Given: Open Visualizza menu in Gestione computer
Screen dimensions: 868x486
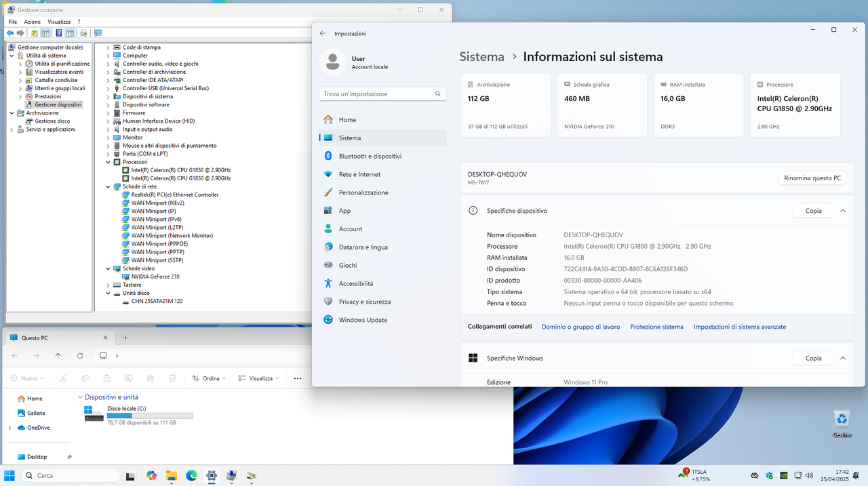Looking at the screenshot, I should [59, 22].
